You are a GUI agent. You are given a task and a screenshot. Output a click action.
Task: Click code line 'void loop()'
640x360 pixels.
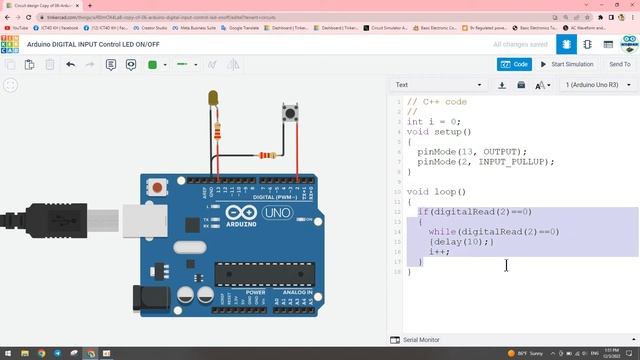click(436, 192)
